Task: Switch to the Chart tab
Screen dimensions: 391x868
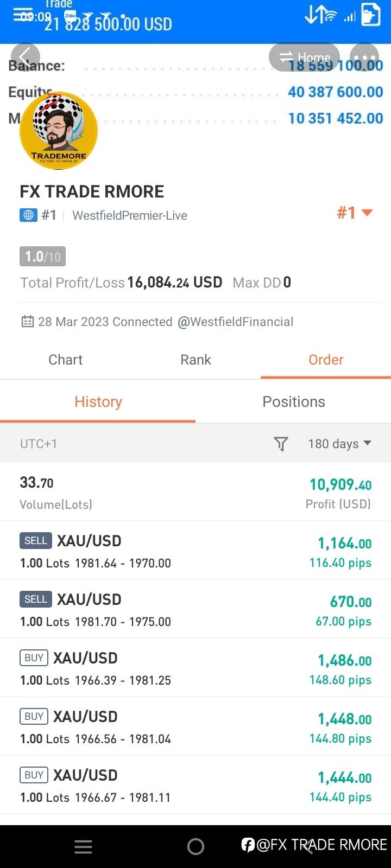Action: (x=66, y=360)
